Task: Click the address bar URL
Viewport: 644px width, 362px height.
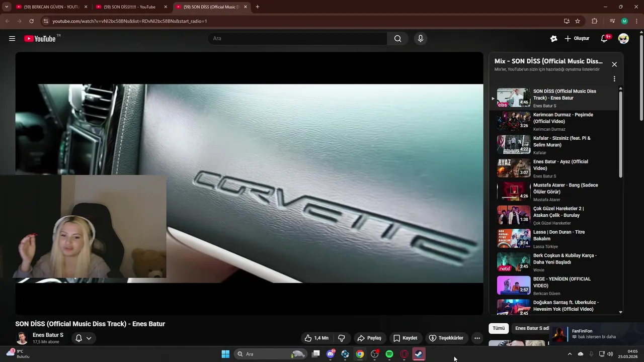Action: 130,21
